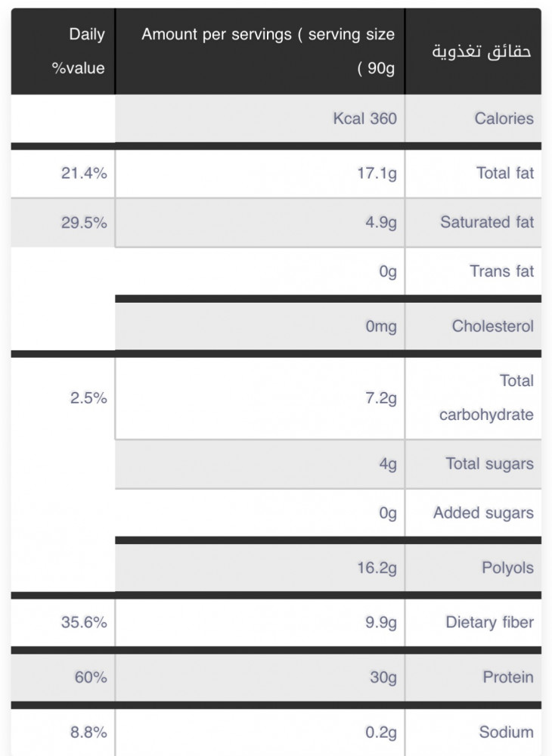Click the 9.9g dietary fiber amount

381,623
